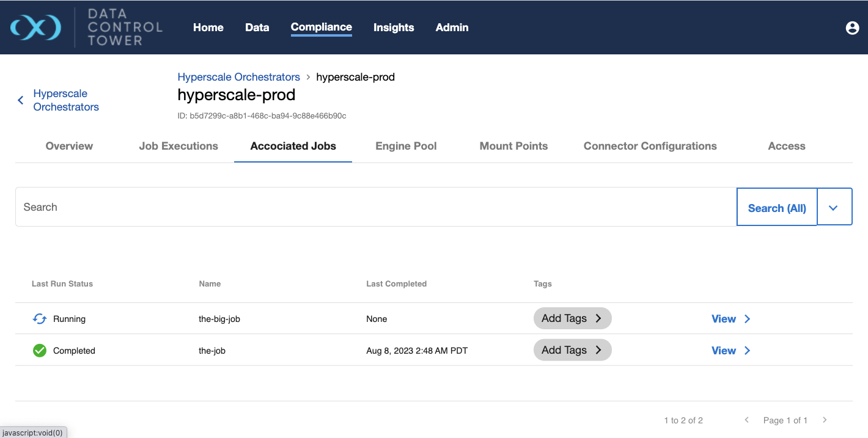Expand the Search (All) dropdown arrow
The image size is (868, 438).
tap(834, 208)
